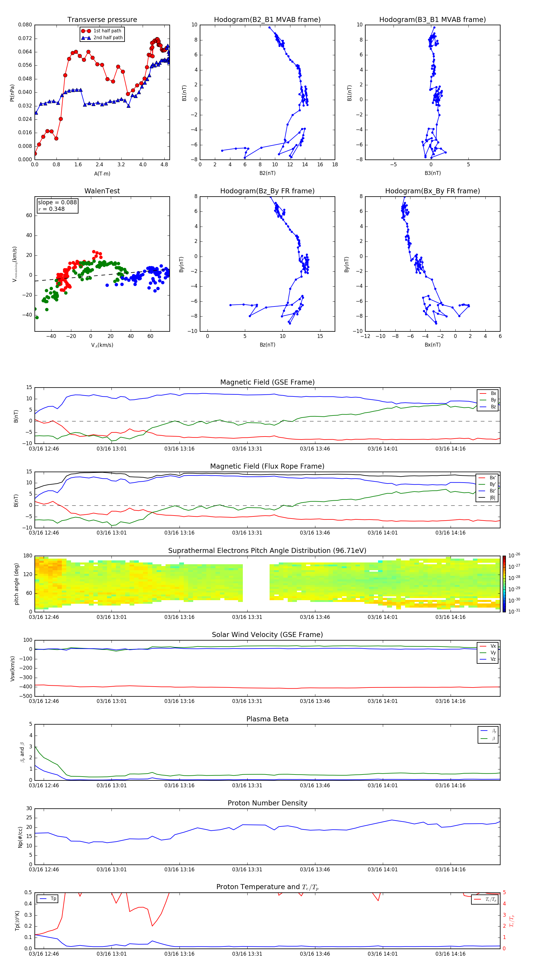Image resolution: width=535 pixels, height=980 pixels.
Task: Click the 'Bz(nT)' x-axis label
Action: [x=267, y=345]
